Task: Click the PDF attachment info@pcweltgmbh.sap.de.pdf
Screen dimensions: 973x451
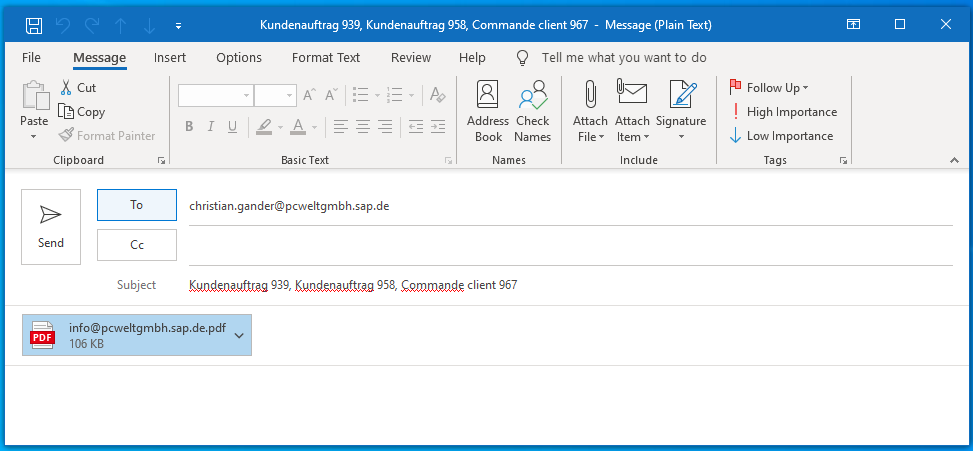Action: point(137,335)
